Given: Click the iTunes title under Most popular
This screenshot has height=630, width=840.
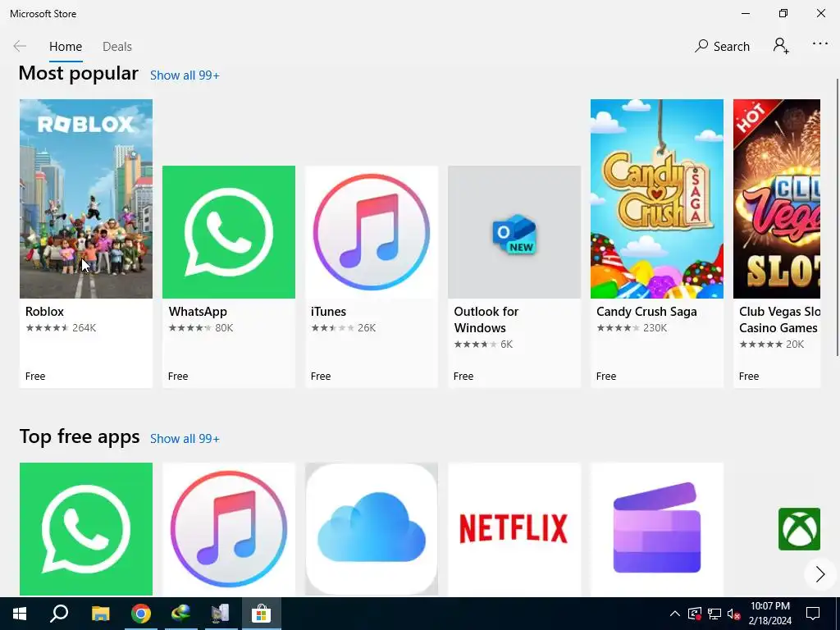Looking at the screenshot, I should tap(328, 312).
